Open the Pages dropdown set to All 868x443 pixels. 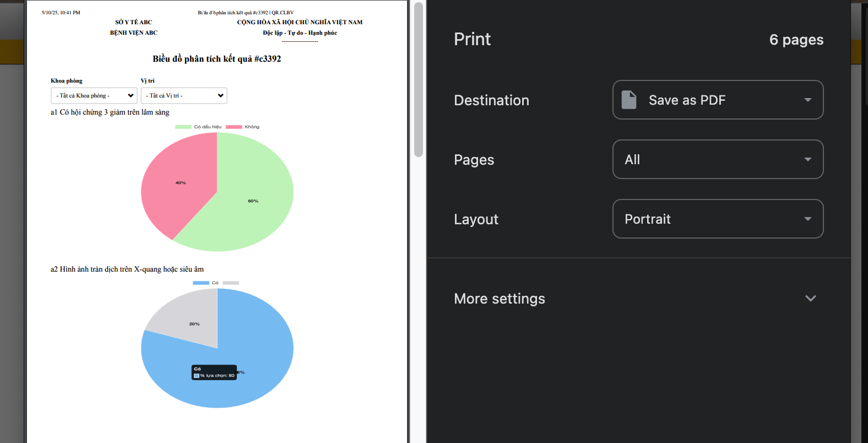(x=718, y=159)
